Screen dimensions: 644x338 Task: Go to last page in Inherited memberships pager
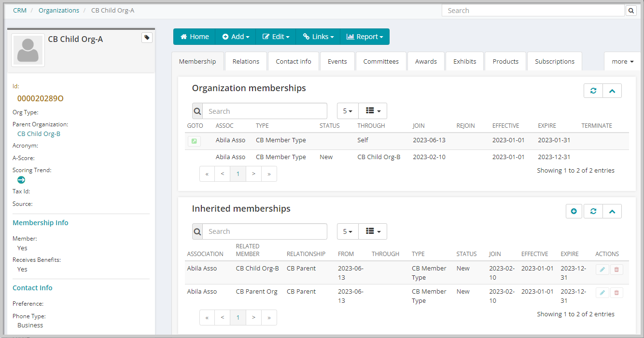coord(269,317)
